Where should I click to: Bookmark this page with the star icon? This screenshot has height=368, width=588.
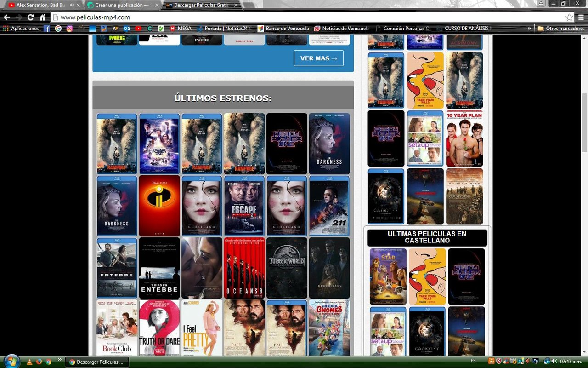569,17
